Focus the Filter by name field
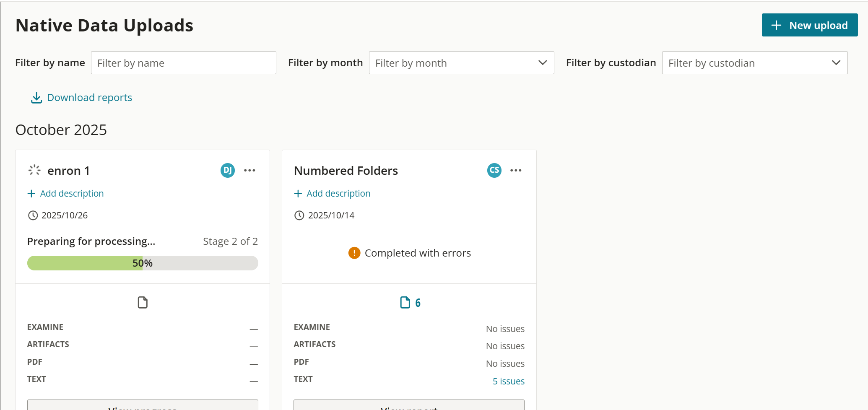Screen dimensions: 868x410 pos(183,63)
